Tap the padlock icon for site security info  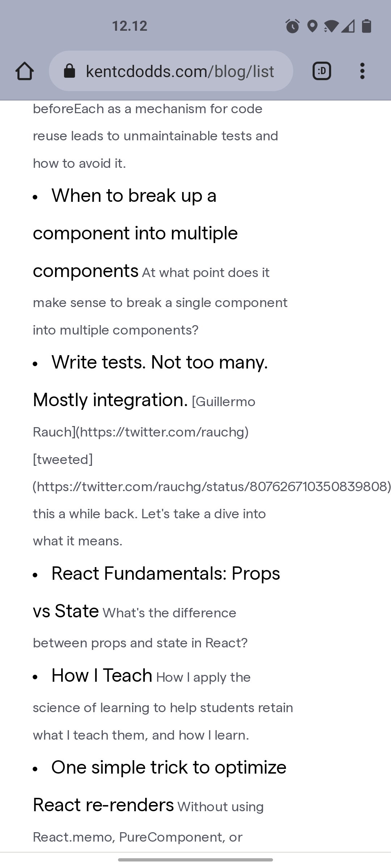click(x=70, y=71)
